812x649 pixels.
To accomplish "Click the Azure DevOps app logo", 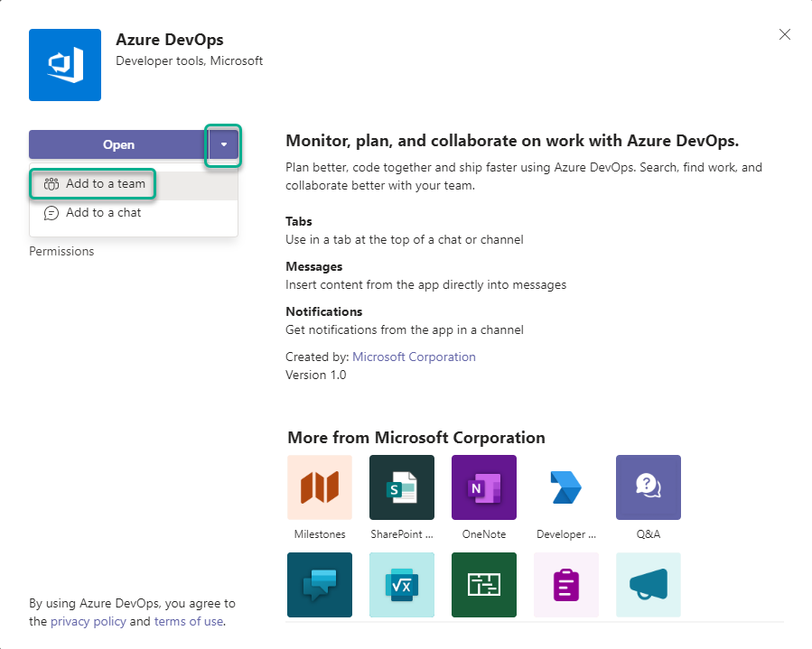I will (x=65, y=65).
